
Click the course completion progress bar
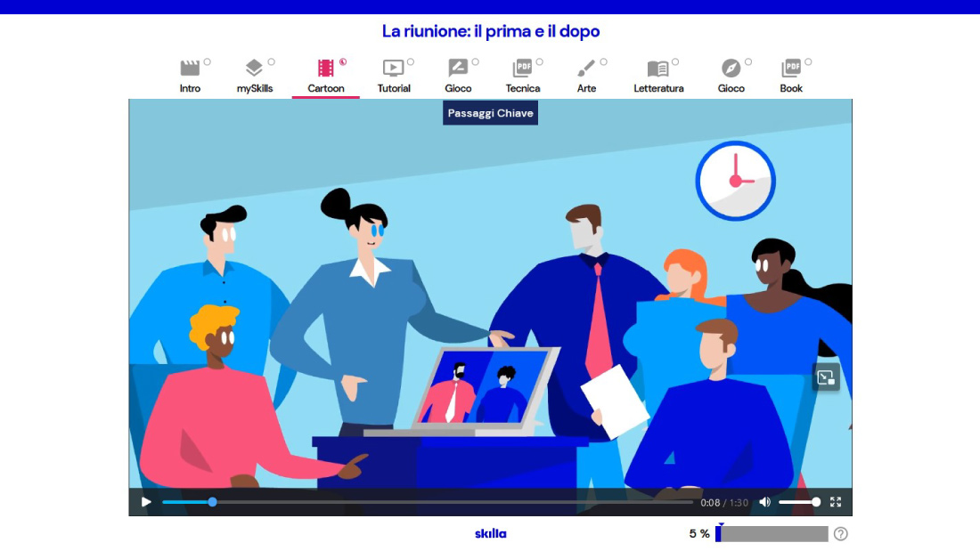pyautogui.click(x=772, y=534)
